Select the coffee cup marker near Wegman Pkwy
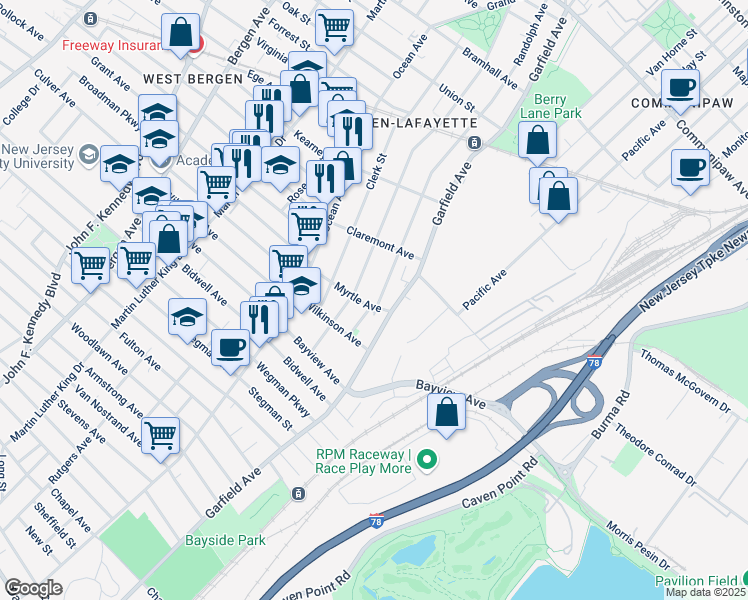This screenshot has width=748, height=600. (x=230, y=351)
